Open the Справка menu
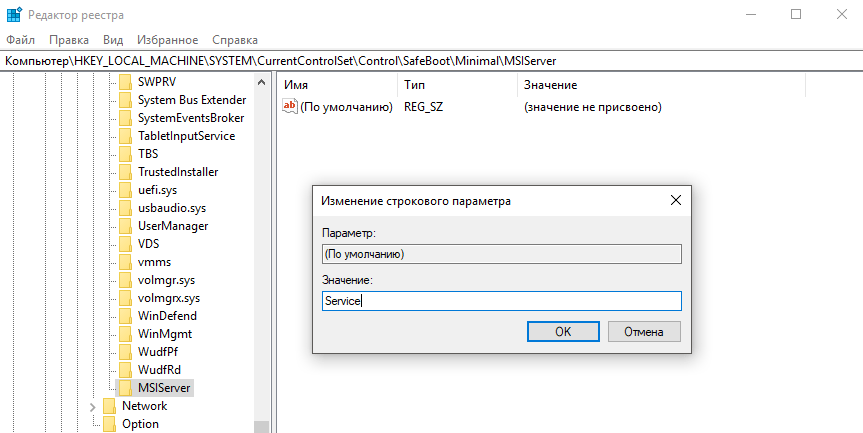863x433 pixels. click(235, 40)
